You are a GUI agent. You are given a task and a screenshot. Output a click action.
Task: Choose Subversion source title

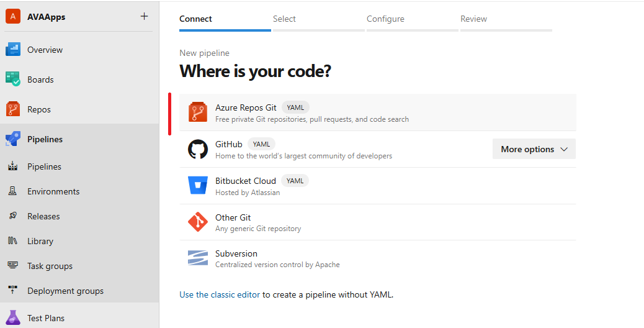pos(236,253)
